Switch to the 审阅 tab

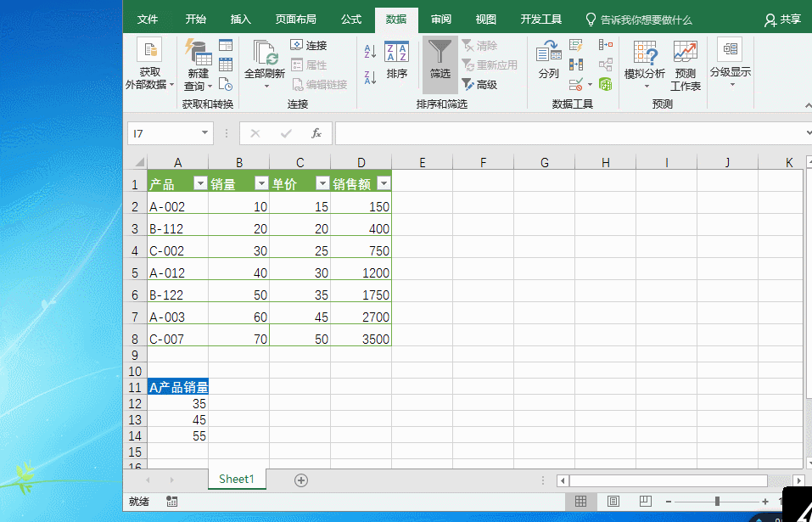click(x=441, y=20)
